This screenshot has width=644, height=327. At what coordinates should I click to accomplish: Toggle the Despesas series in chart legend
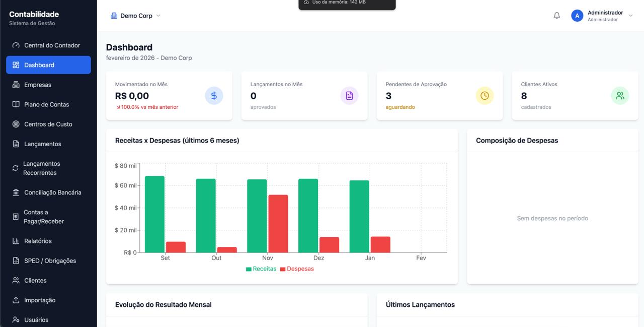point(297,269)
